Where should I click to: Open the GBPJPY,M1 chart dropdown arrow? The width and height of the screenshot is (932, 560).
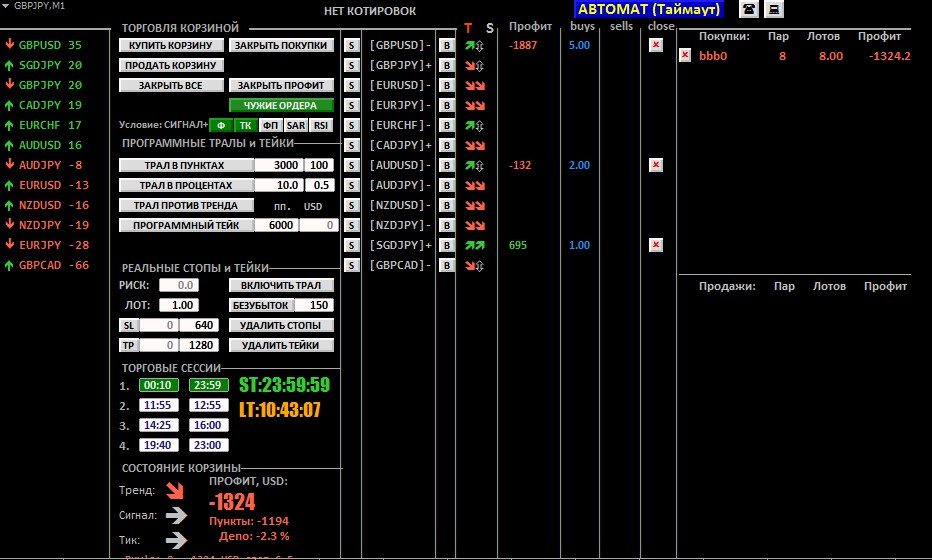coord(7,6)
